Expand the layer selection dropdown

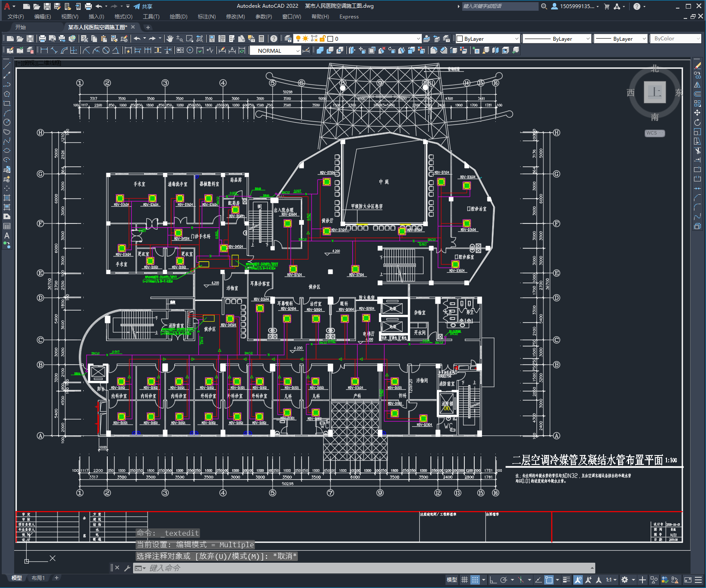pyautogui.click(x=418, y=39)
